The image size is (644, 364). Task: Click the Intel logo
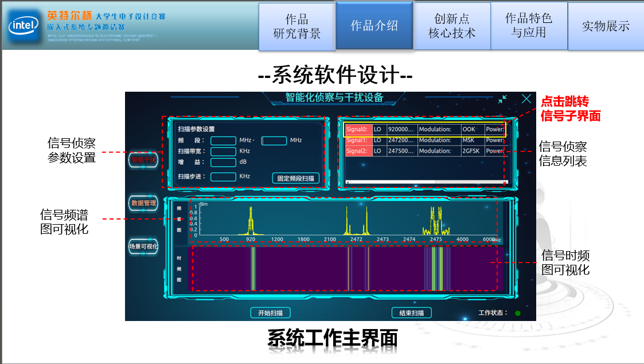click(x=24, y=26)
